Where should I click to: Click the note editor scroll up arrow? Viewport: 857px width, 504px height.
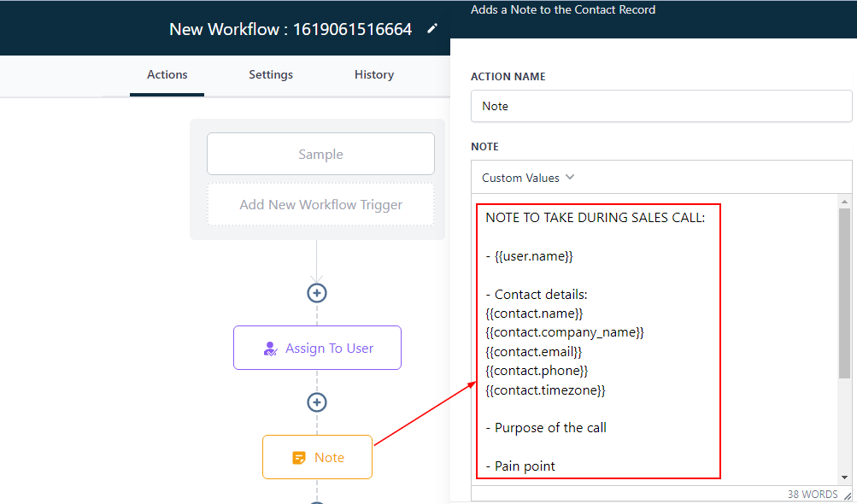pyautogui.click(x=844, y=202)
